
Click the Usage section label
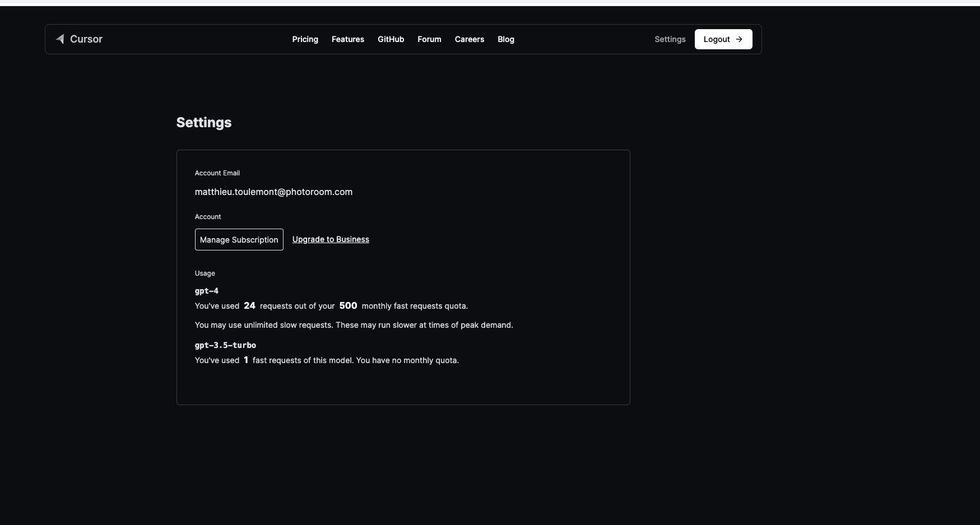[x=205, y=273]
